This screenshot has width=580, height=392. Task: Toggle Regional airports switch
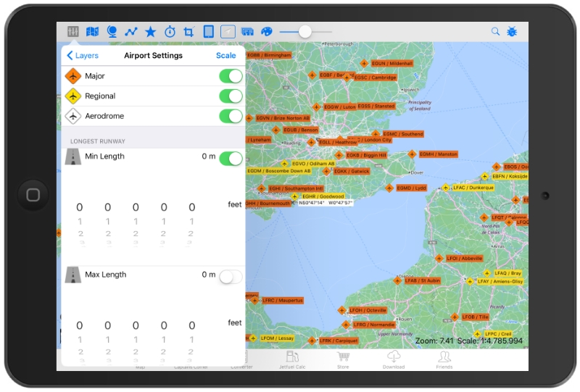tap(231, 96)
